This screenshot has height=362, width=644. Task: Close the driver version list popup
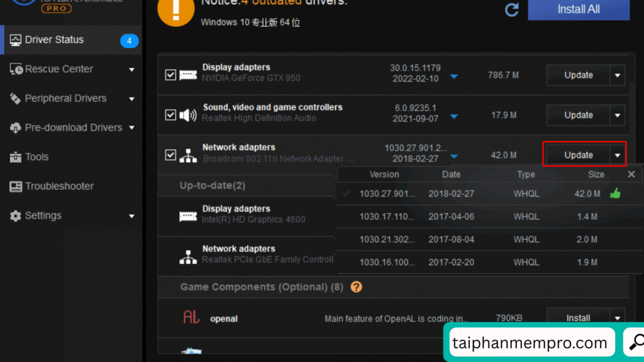631,175
